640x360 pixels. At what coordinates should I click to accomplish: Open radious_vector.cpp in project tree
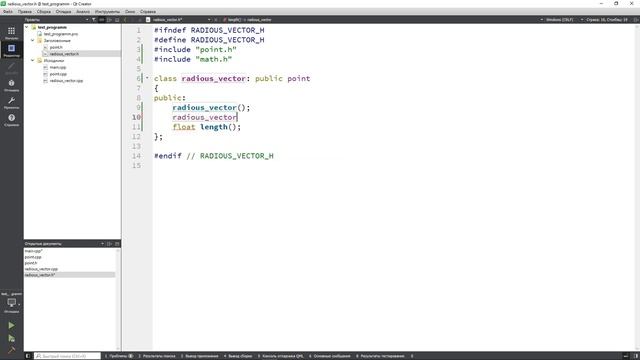(x=66, y=81)
